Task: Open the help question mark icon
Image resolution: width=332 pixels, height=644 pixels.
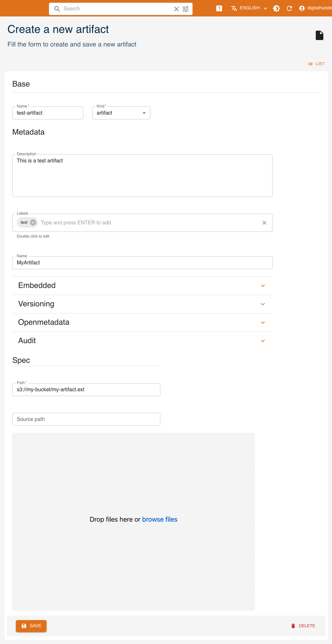Action: point(219,8)
